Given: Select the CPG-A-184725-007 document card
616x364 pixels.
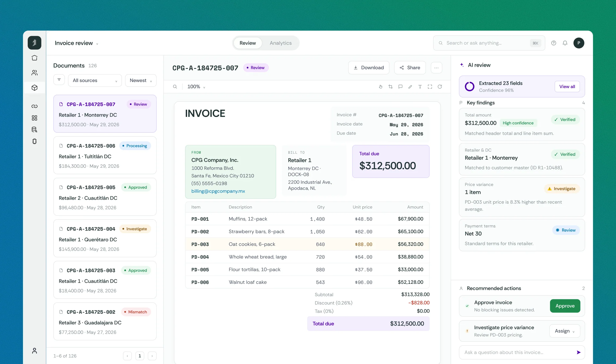Looking at the screenshot, I should point(105,114).
